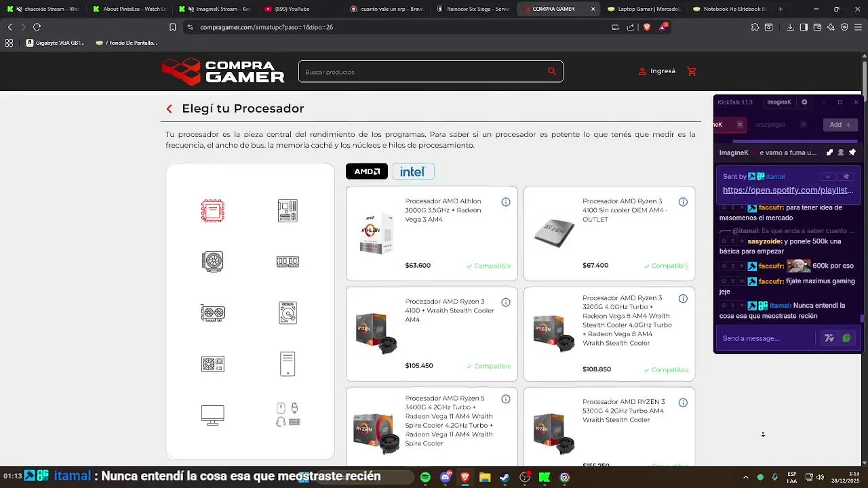Select the AMD Athlon 3000G product image
This screenshot has width=868, height=488.
(x=376, y=233)
